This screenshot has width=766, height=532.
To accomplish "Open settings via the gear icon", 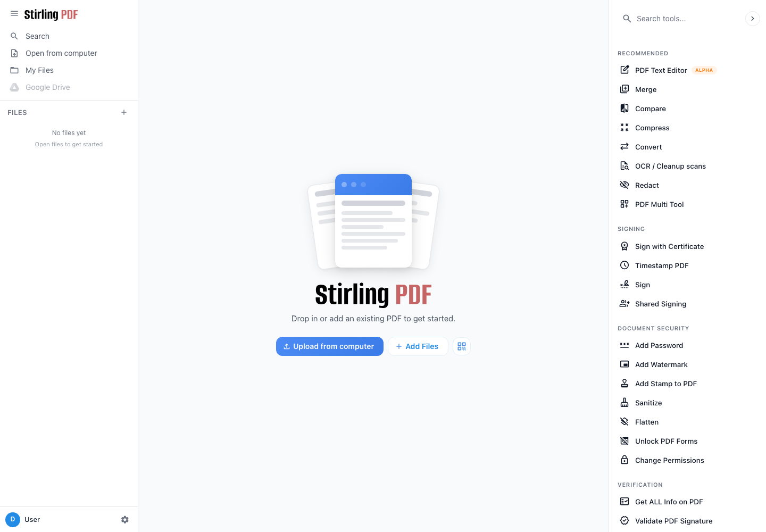I will [125, 520].
